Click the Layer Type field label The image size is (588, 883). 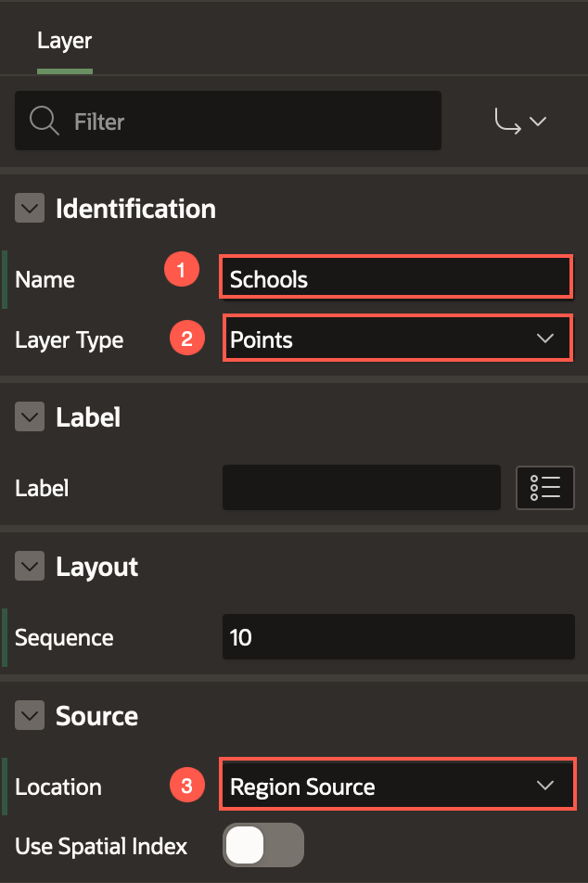tap(70, 340)
